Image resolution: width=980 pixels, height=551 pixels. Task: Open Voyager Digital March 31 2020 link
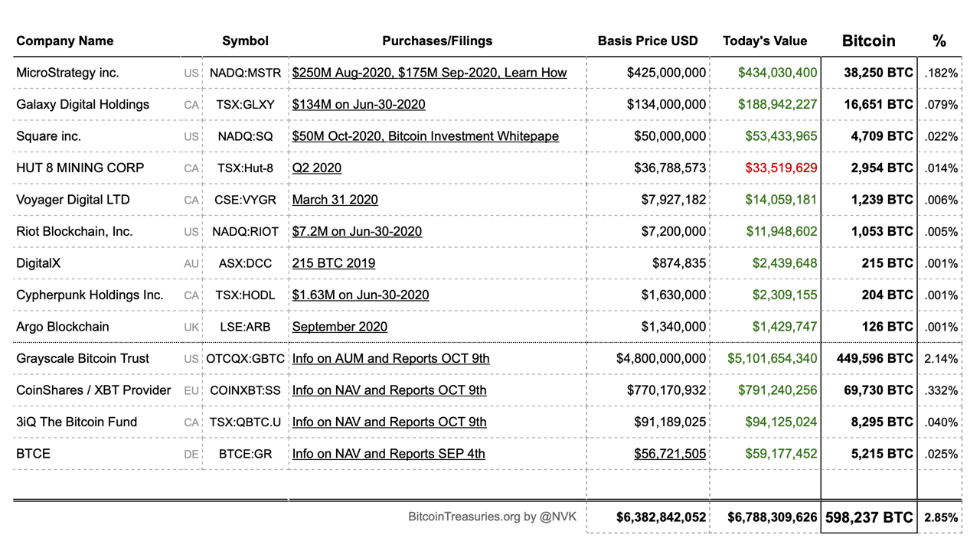coord(335,200)
